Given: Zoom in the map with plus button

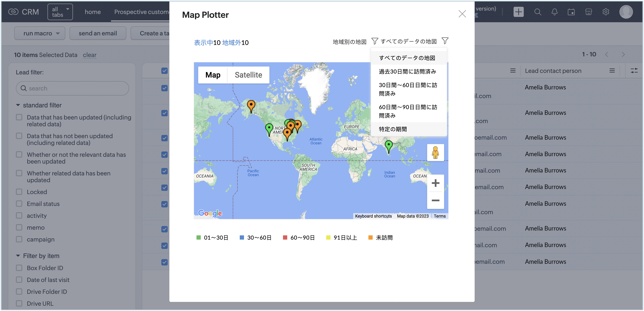Looking at the screenshot, I should [435, 183].
